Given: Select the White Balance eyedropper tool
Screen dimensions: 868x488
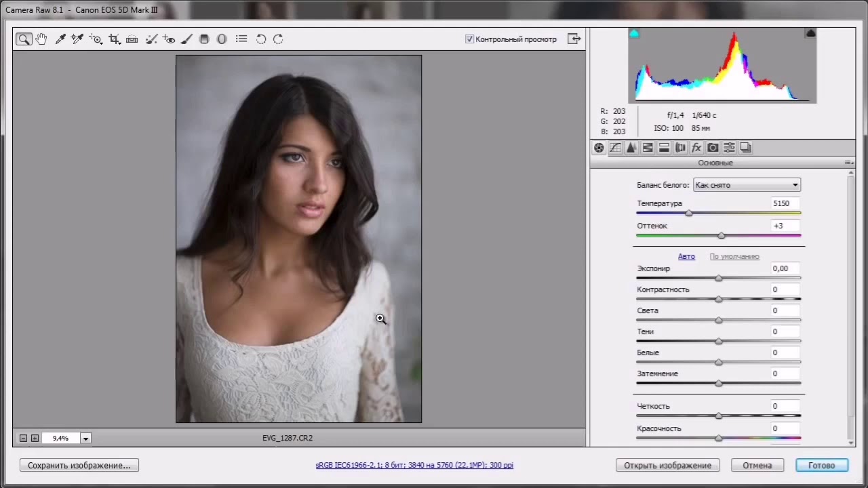Looking at the screenshot, I should [60, 39].
